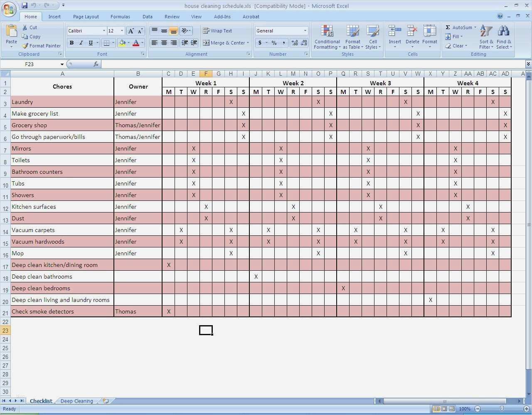
Task: Open the Data ribbon tab
Action: [x=148, y=17]
